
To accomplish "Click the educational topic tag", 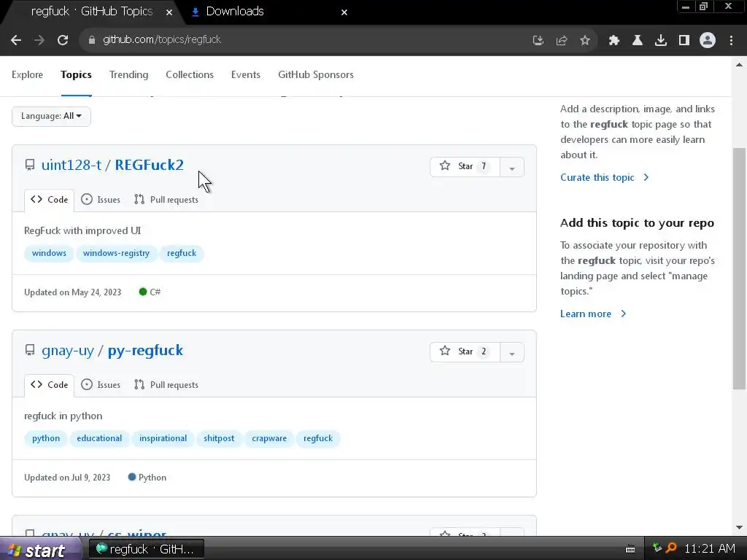I will (x=99, y=438).
